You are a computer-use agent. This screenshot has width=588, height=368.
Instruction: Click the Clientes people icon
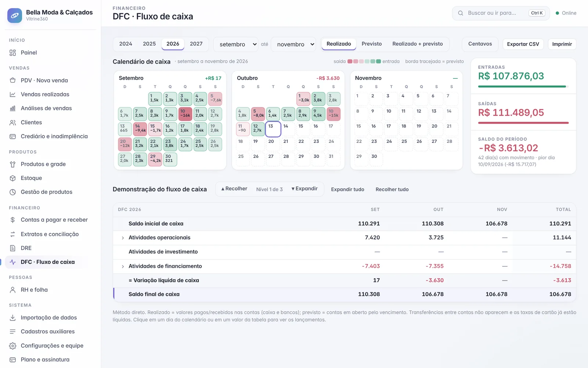click(12, 123)
